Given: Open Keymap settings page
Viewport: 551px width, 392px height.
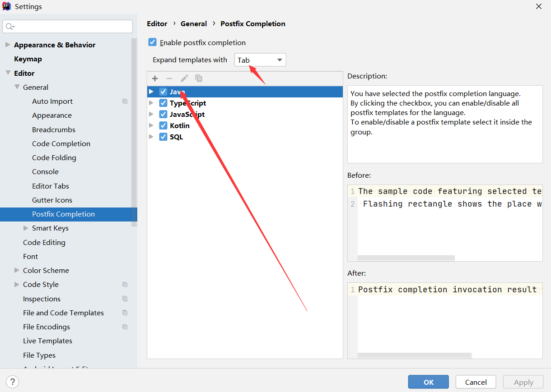Looking at the screenshot, I should coord(28,59).
